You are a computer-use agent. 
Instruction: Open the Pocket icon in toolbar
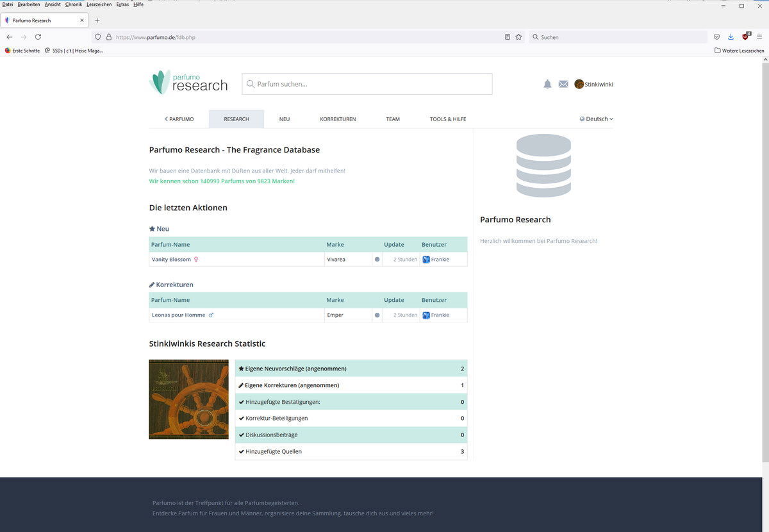[x=716, y=37]
